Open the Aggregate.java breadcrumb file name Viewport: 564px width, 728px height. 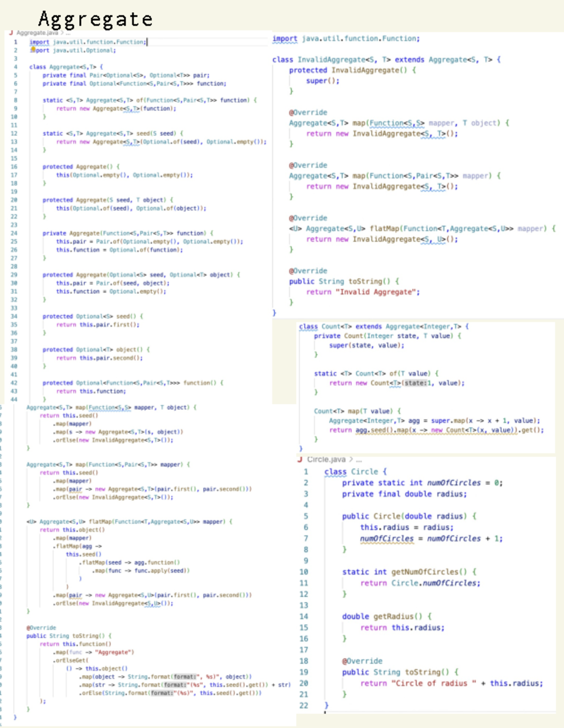pos(37,32)
